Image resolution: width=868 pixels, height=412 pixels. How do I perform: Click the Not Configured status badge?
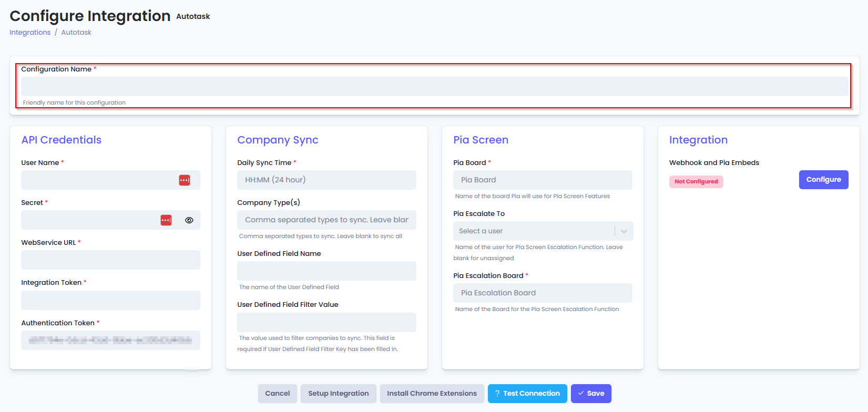pos(696,182)
